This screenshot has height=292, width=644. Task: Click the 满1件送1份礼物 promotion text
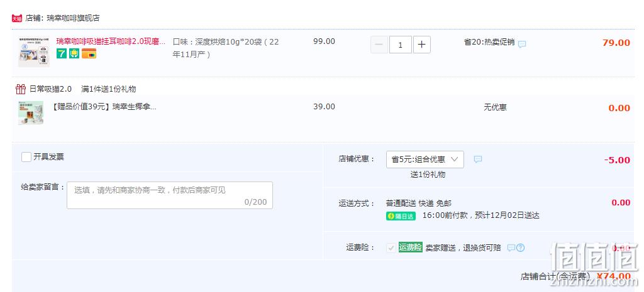tap(108, 89)
